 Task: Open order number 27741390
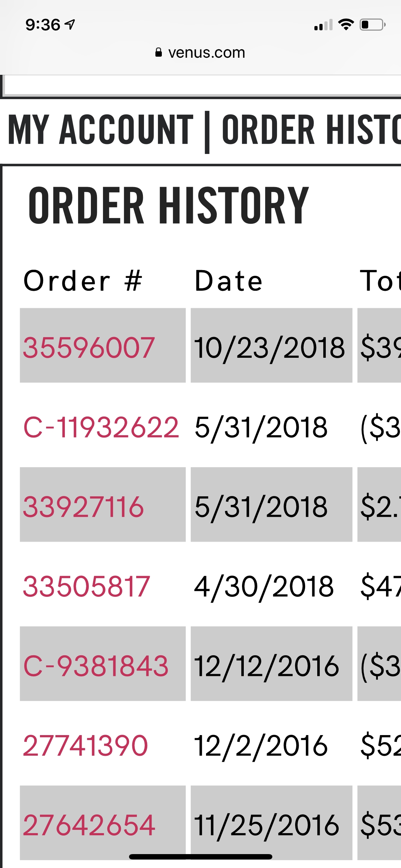[86, 745]
